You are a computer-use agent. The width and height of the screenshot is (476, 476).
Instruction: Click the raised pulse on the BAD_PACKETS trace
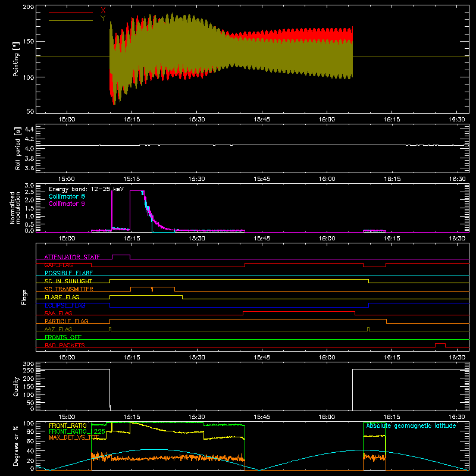coord(440,344)
